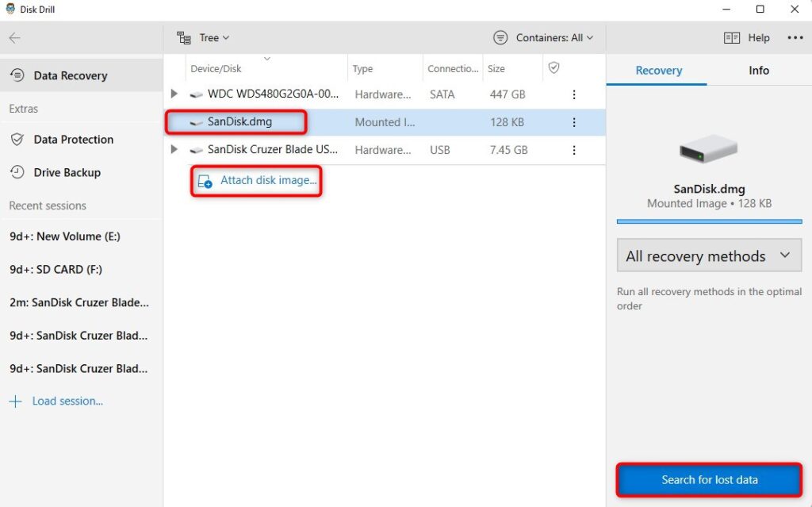Screen dimensions: 812x507
Task: Open options menu for SanDisk.dmg row
Action: [x=574, y=122]
